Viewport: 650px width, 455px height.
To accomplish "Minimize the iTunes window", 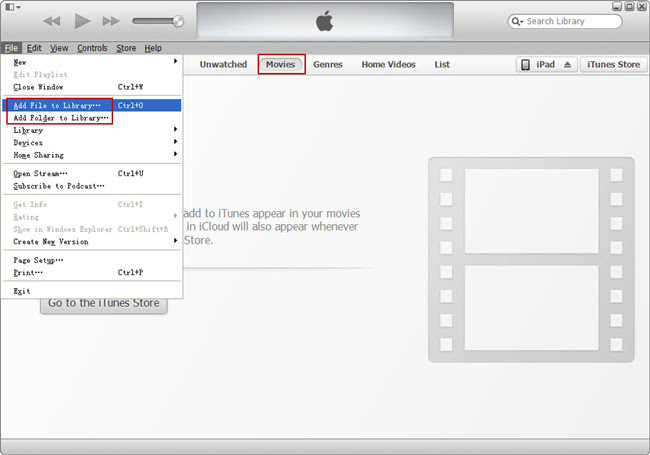I will [x=617, y=7].
